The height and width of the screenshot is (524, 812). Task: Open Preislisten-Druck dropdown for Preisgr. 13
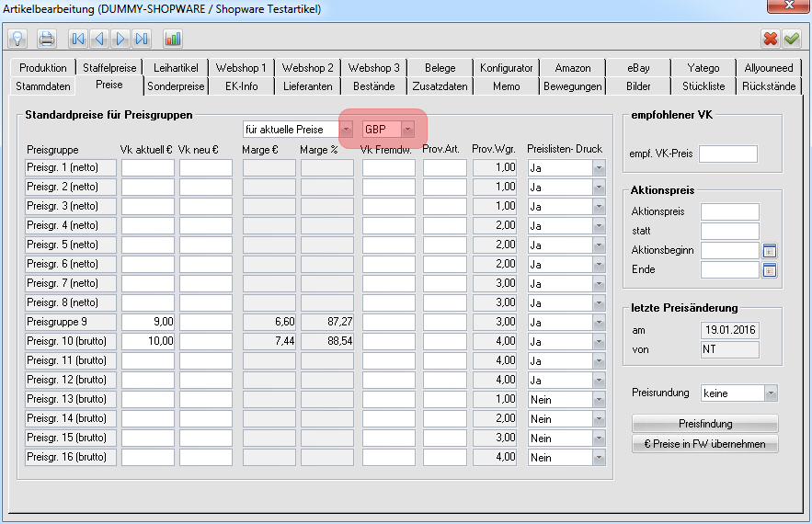click(x=600, y=400)
